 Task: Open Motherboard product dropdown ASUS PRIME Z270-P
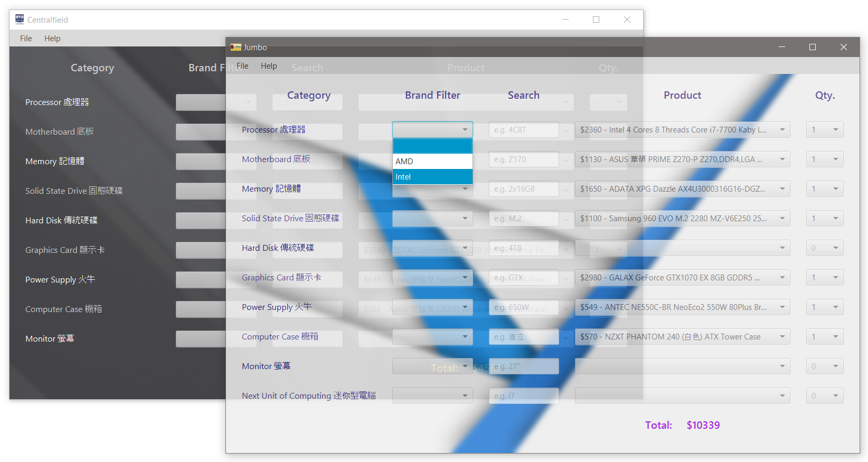point(682,159)
